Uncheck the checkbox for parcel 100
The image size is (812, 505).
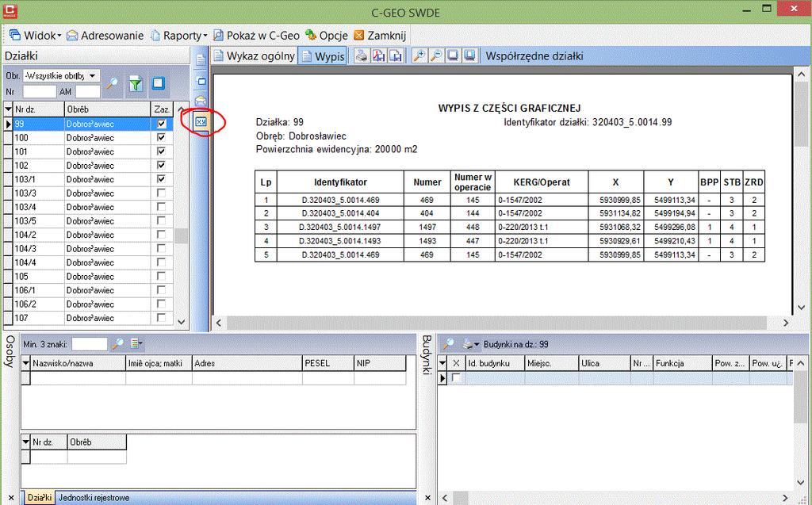pyautogui.click(x=162, y=137)
